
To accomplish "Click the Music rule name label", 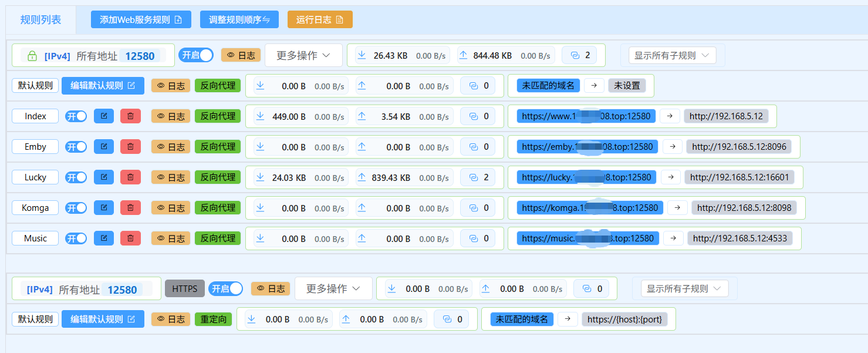I will [x=35, y=238].
